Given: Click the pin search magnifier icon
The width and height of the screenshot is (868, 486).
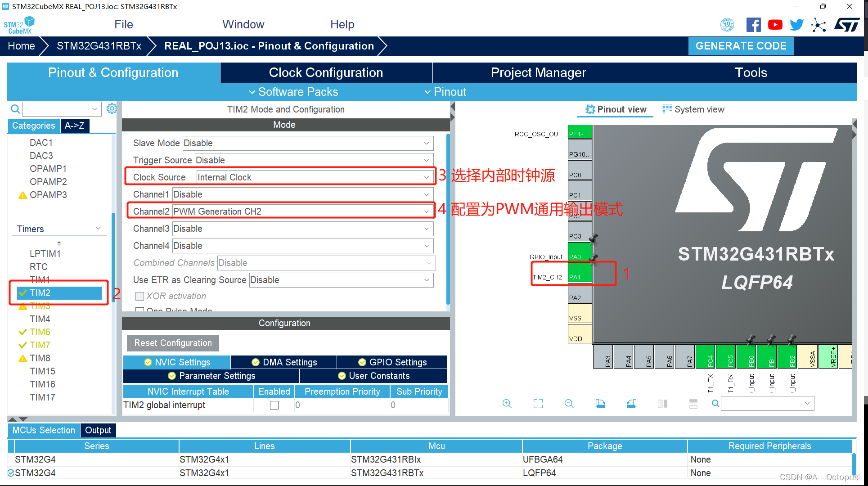Looking at the screenshot, I should [x=715, y=403].
